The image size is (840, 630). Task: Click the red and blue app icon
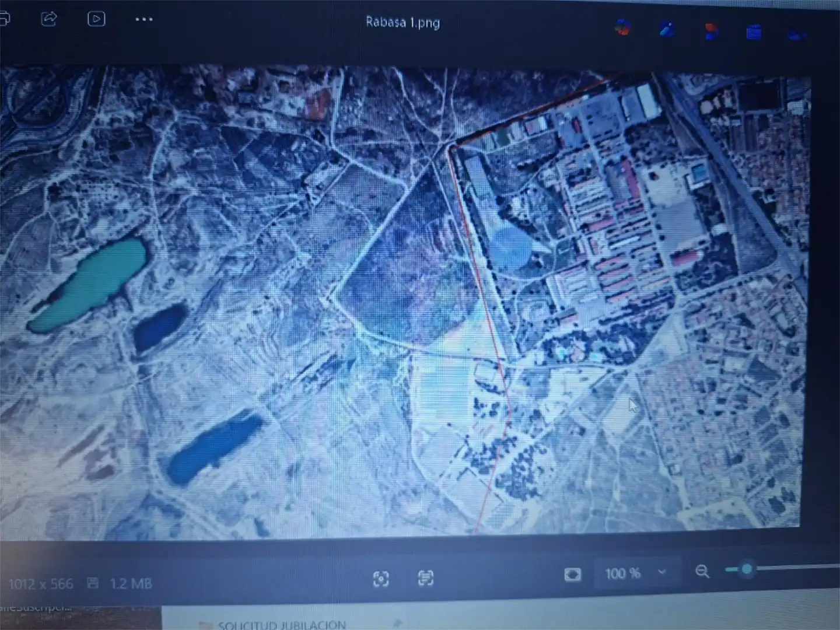pyautogui.click(x=710, y=31)
